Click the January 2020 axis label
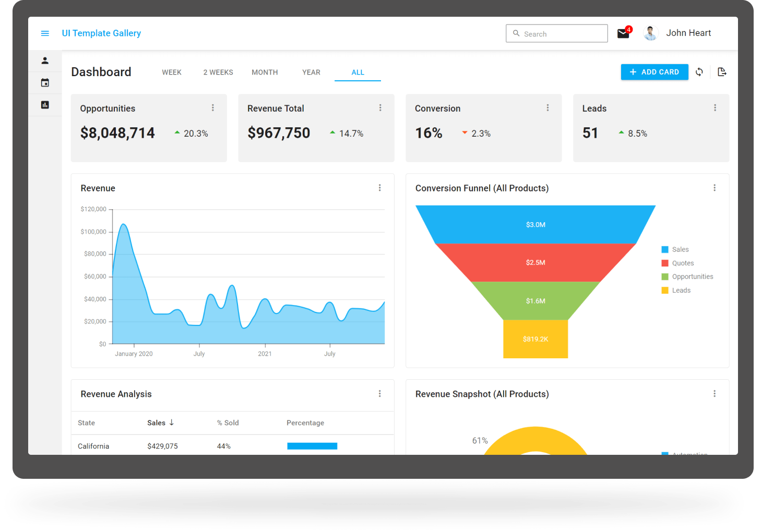Image resolution: width=762 pixels, height=532 pixels. (134, 354)
